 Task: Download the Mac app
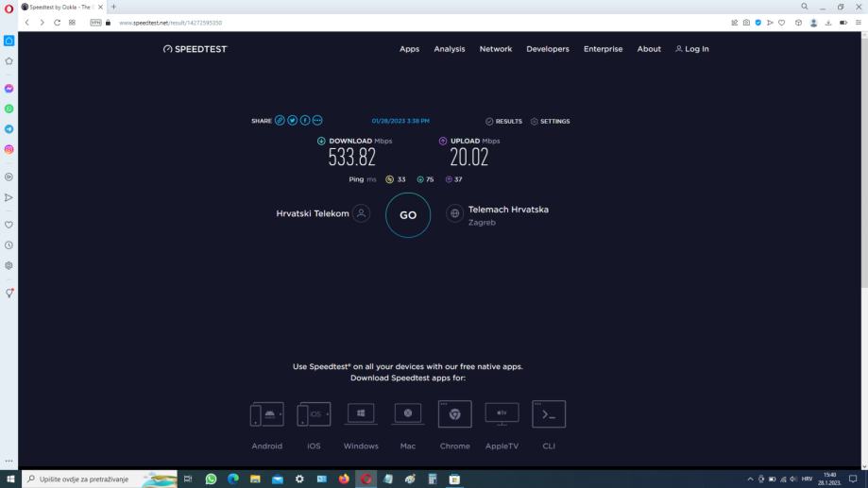click(408, 425)
